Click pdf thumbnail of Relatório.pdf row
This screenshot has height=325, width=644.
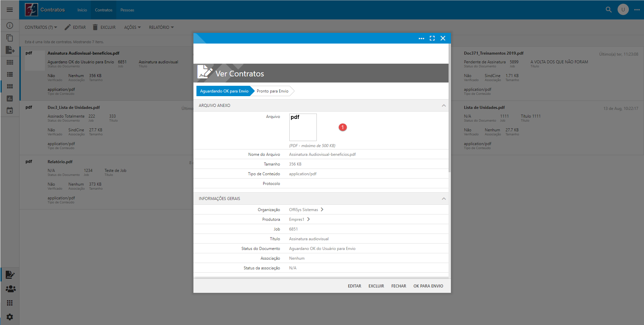coord(35,169)
